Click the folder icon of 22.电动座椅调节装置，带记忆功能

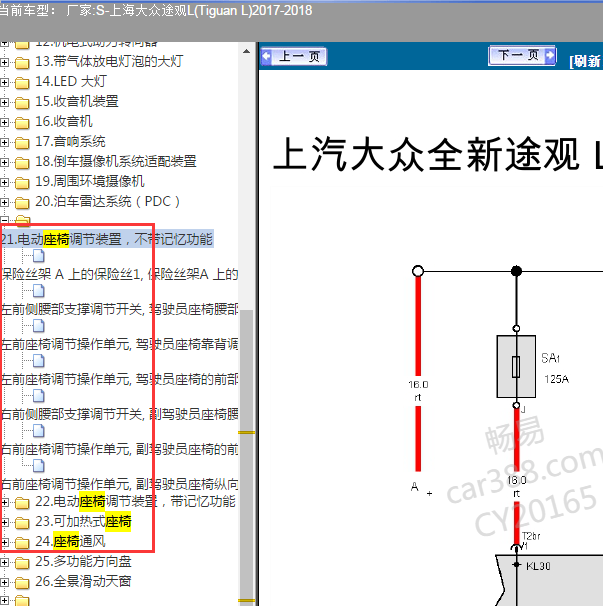[x=22, y=502]
